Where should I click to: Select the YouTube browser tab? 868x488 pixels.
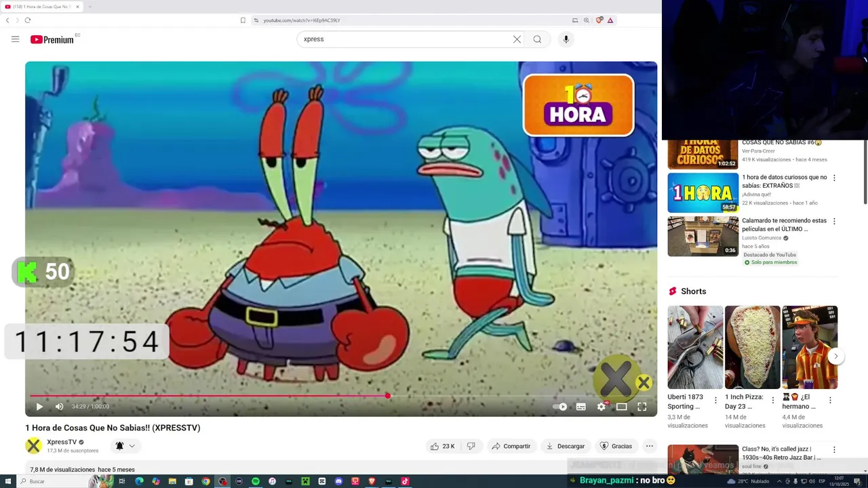42,7
